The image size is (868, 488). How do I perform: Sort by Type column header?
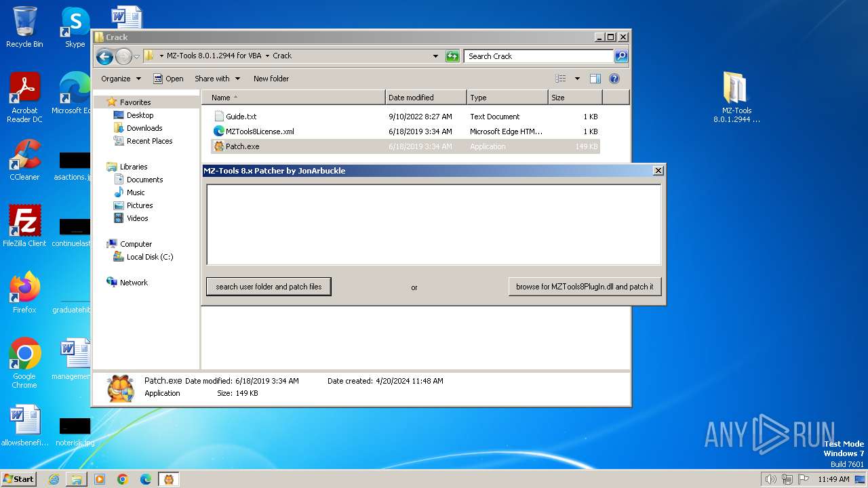point(507,98)
